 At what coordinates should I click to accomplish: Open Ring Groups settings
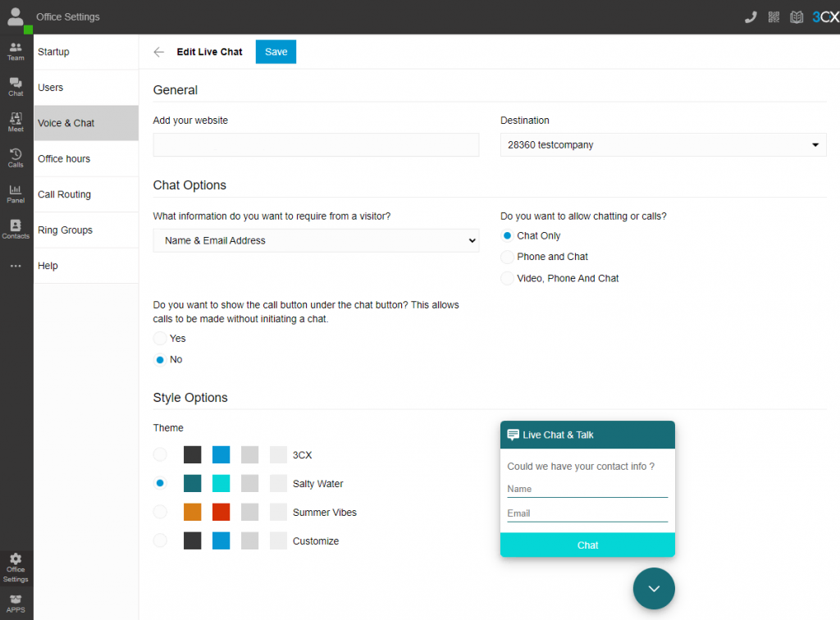(85, 230)
